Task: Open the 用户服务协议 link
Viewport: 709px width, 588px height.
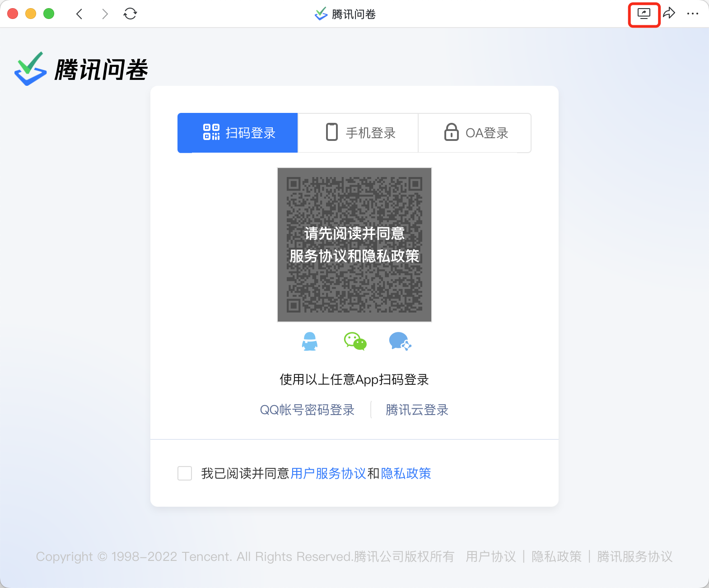Action: 328,473
